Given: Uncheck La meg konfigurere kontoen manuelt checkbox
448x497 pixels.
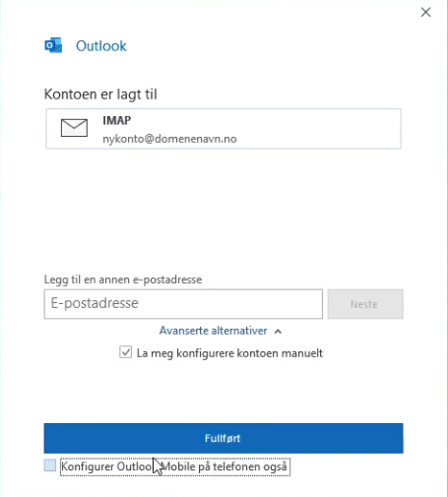Looking at the screenshot, I should [126, 352].
